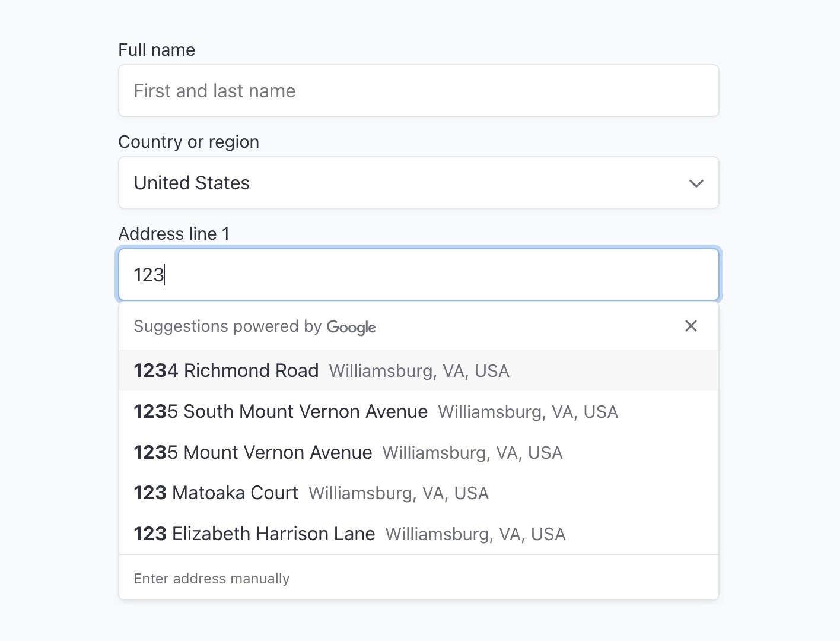
Task: Select 1234 Richmond Road suggestion
Action: pos(419,370)
